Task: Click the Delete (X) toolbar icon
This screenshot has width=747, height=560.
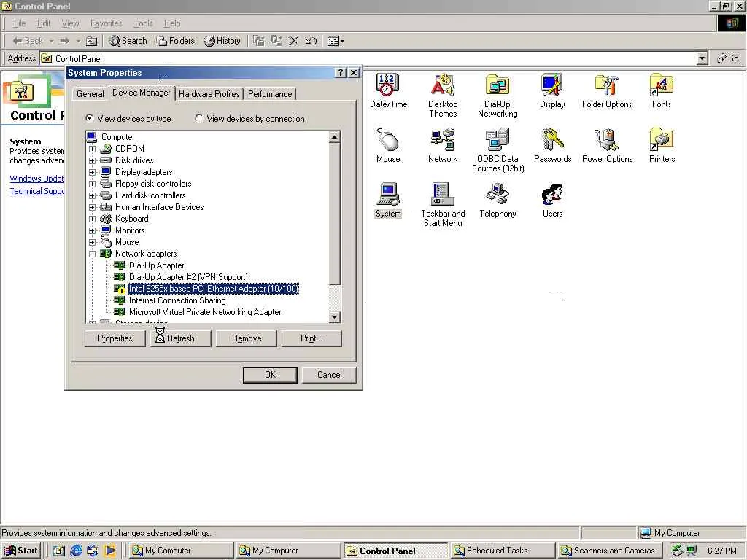Action: pyautogui.click(x=293, y=42)
